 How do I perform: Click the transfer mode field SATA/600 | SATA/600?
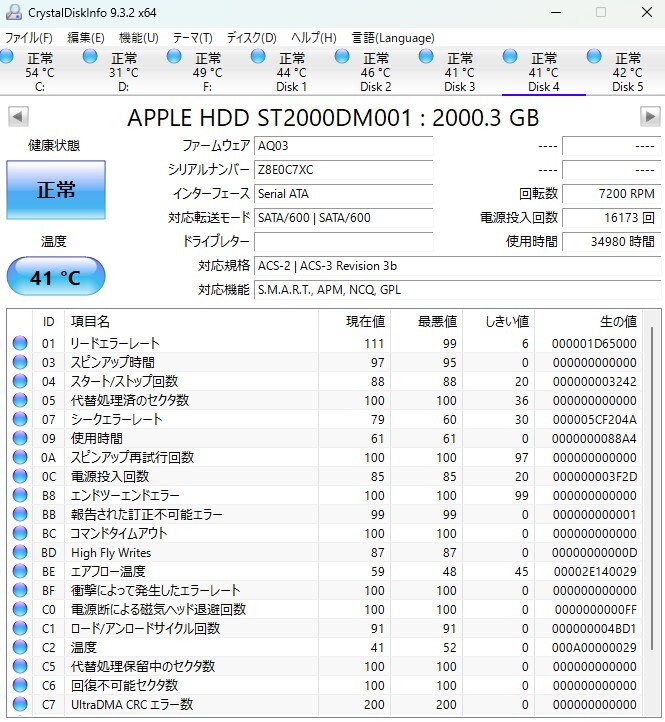(x=344, y=218)
